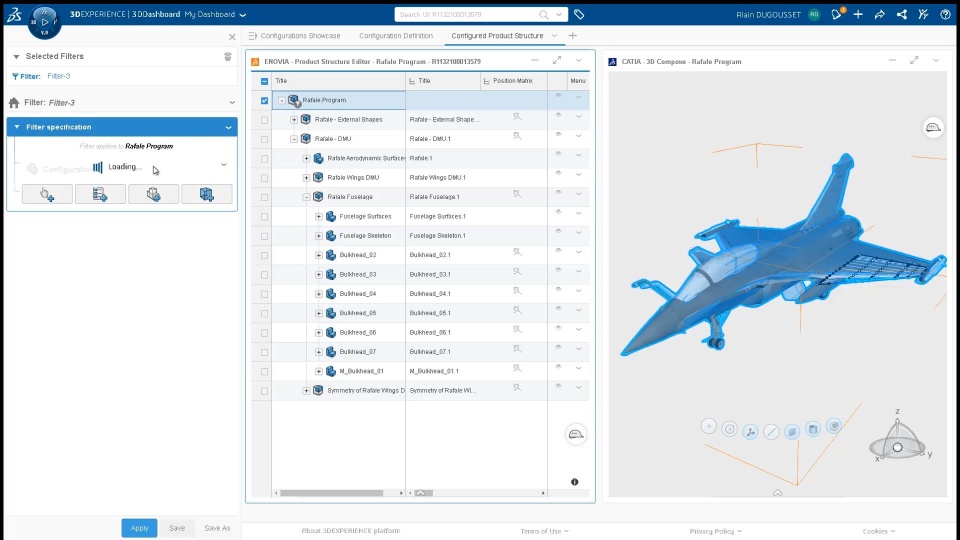Screen dimensions: 960x540
Task: Toggle visibility eye for Fuselage Skeleton
Action: [x=558, y=231]
